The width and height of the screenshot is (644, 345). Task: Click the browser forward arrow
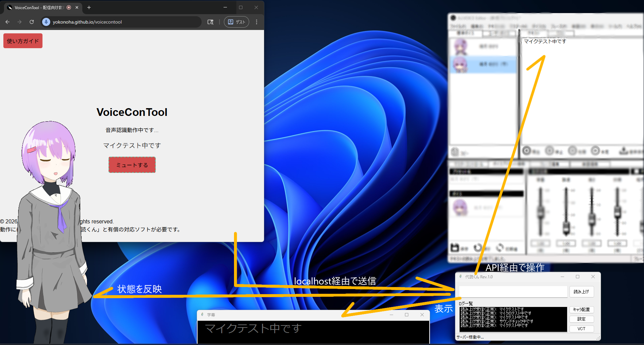click(20, 22)
